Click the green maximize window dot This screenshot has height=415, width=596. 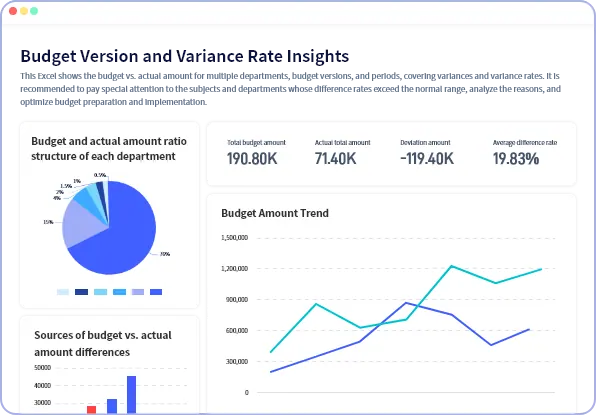pos(34,11)
